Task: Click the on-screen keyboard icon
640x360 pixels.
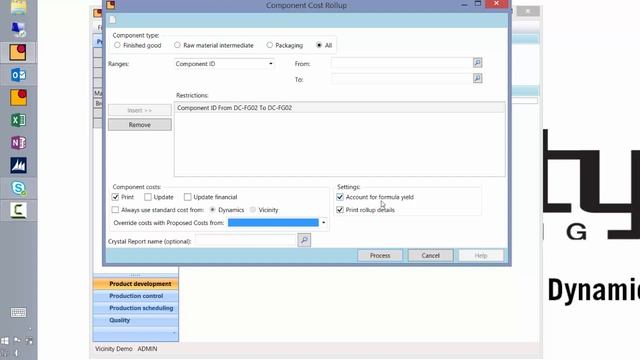Action: click(x=18, y=313)
